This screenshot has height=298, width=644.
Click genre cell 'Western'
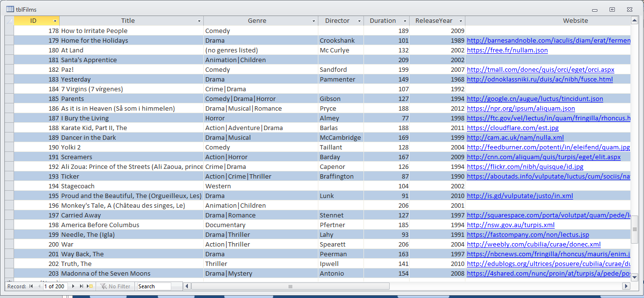[x=261, y=186]
